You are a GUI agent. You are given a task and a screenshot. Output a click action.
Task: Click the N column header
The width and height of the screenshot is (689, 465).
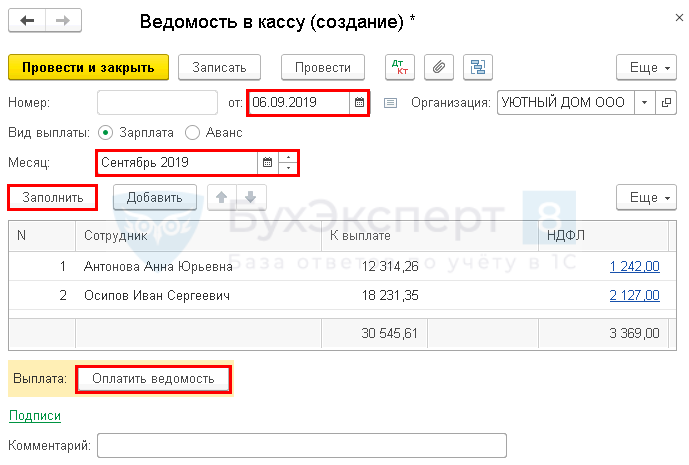42,236
